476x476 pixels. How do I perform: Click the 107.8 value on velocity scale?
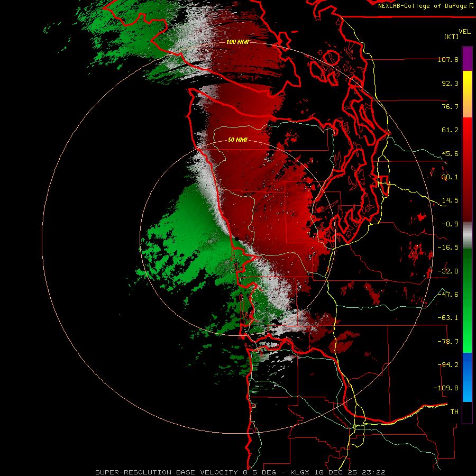448,59
